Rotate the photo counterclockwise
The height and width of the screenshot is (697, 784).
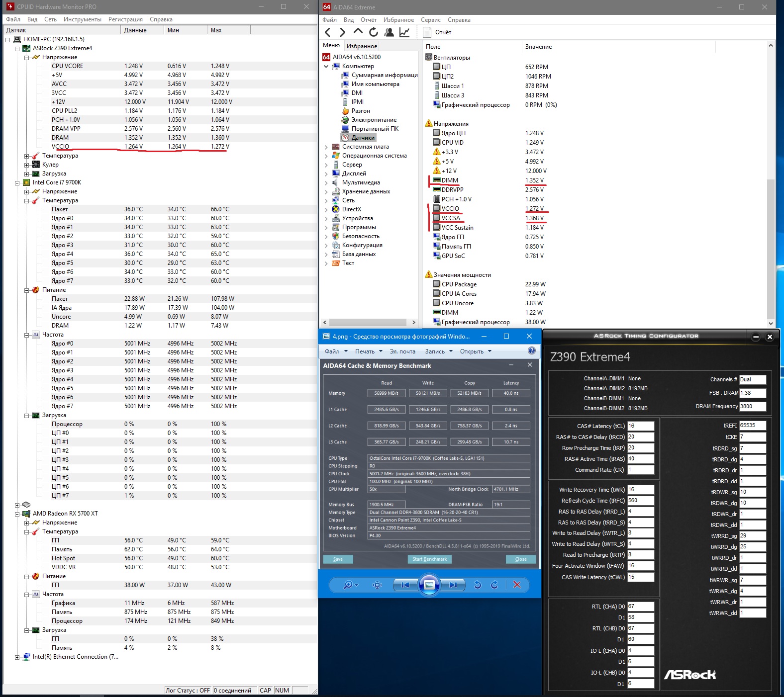(478, 585)
